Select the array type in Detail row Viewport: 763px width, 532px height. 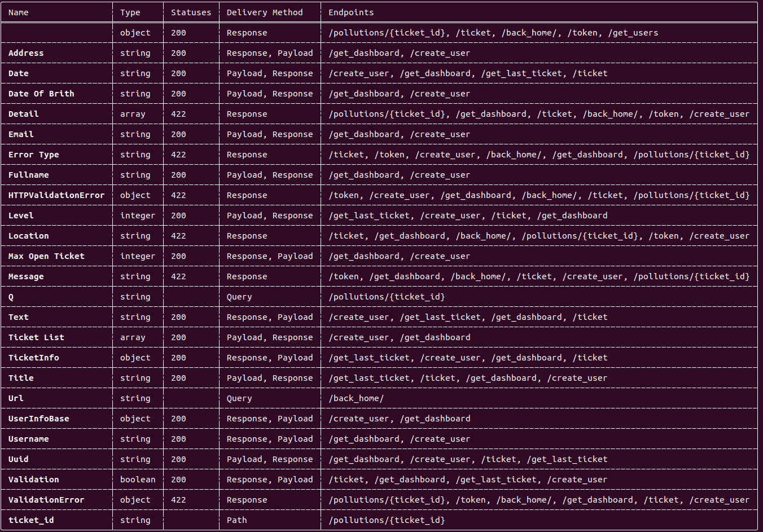(133, 114)
